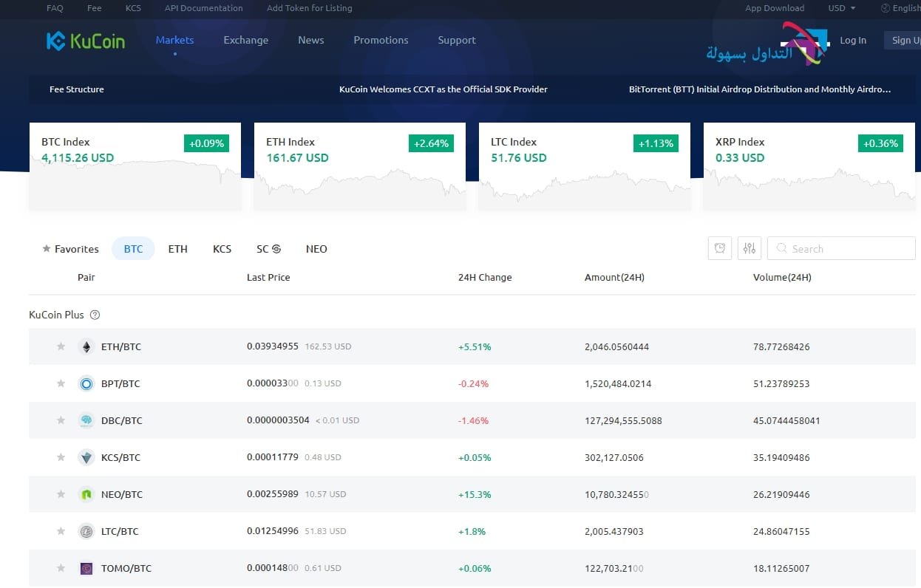Select the NEO market tab
Screen dimensions: 921x588
(316, 249)
